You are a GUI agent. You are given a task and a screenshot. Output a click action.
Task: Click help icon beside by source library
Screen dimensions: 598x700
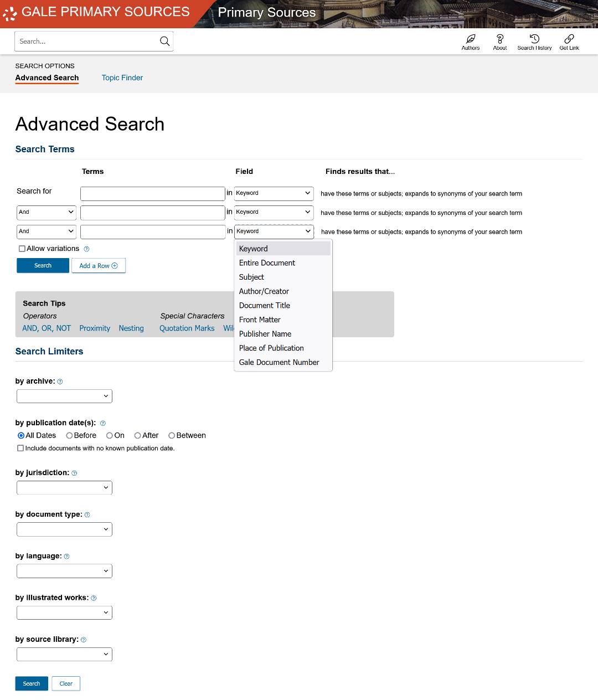pyautogui.click(x=84, y=640)
